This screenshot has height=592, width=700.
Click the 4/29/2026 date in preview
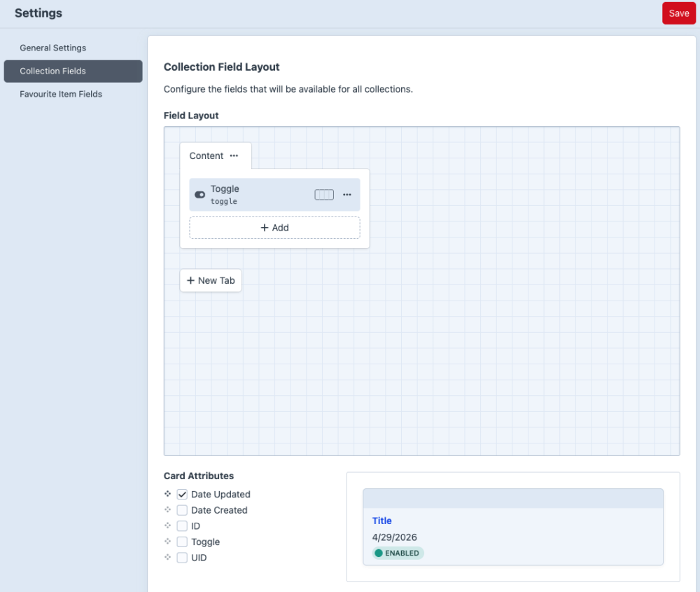pos(395,537)
